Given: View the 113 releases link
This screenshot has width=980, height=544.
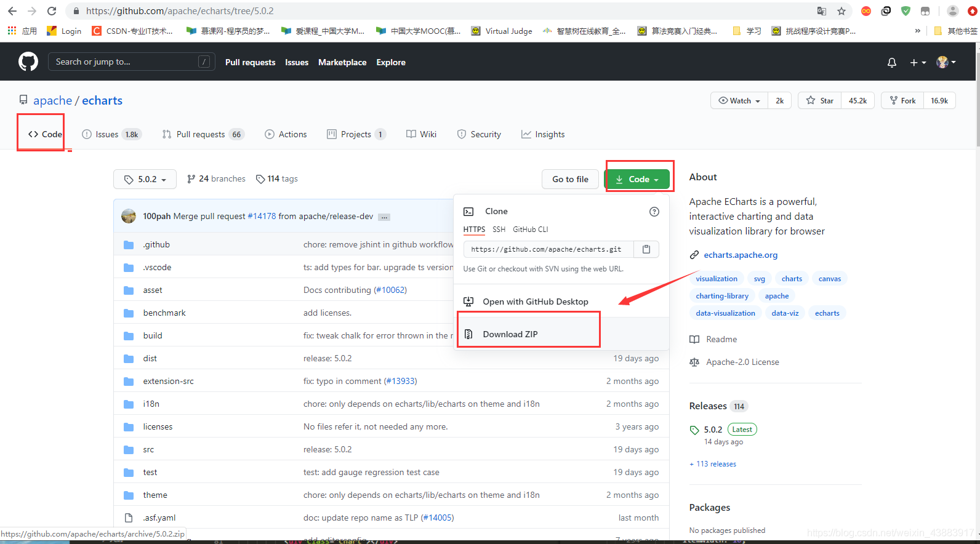Looking at the screenshot, I should coord(713,464).
